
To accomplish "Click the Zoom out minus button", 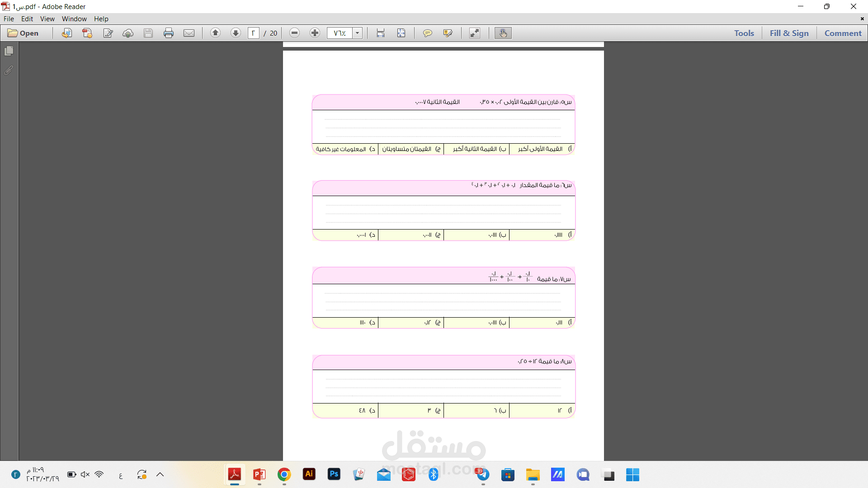I will click(294, 33).
